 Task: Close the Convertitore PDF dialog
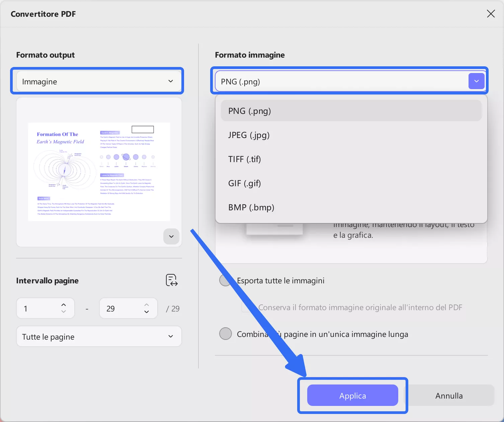coord(491,14)
